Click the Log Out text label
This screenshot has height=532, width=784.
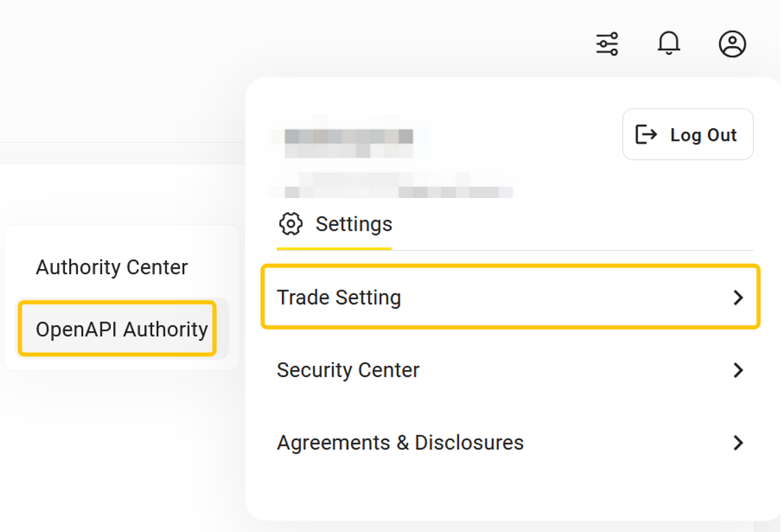pyautogui.click(x=703, y=135)
